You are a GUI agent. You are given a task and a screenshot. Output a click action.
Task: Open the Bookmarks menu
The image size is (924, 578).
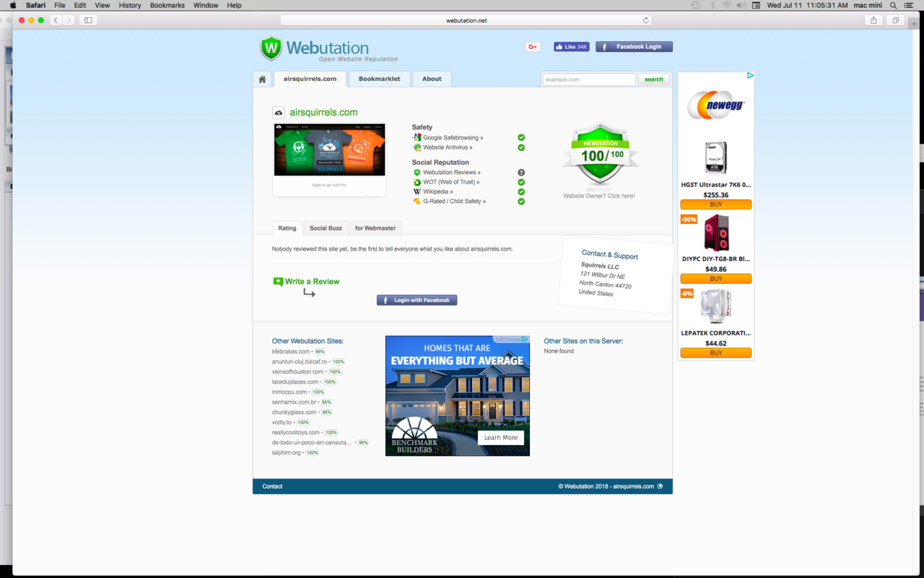pyautogui.click(x=167, y=5)
